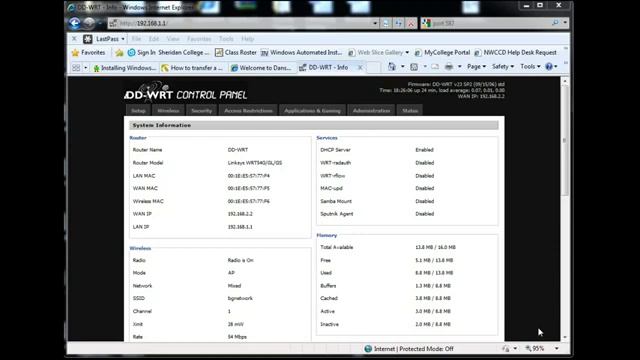
Task: Click the Class Roster favorite icon
Action: [x=219, y=53]
